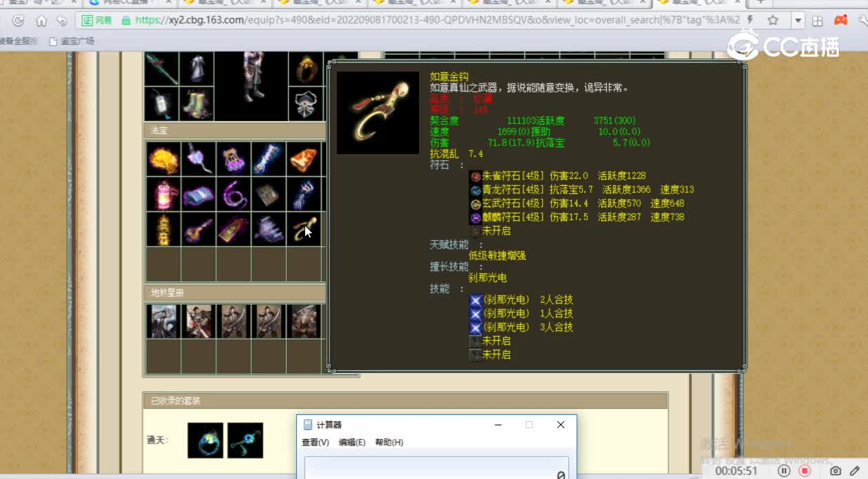The width and height of the screenshot is (868, 479).
Task: Click the browser refresh icon
Action: pos(18,21)
